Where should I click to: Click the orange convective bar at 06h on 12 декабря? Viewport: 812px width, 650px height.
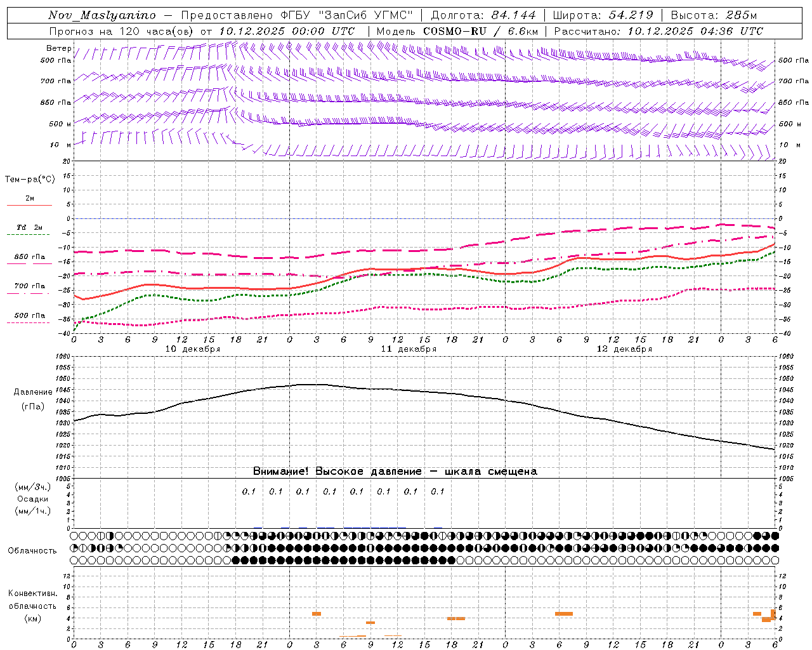564,614
